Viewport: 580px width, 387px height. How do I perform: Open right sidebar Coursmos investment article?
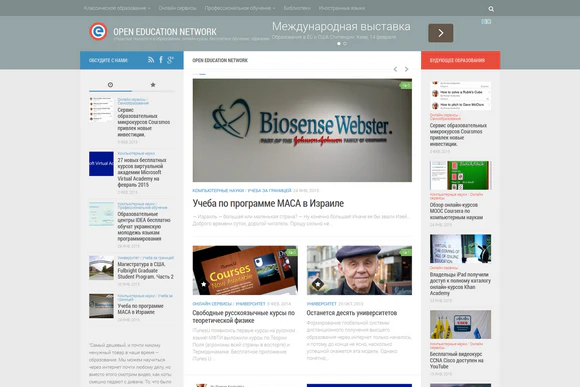point(458,135)
